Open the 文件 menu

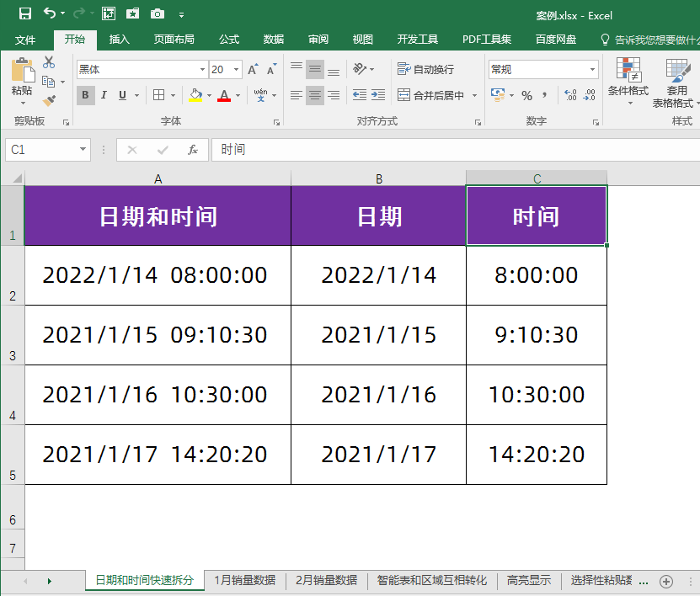click(25, 40)
